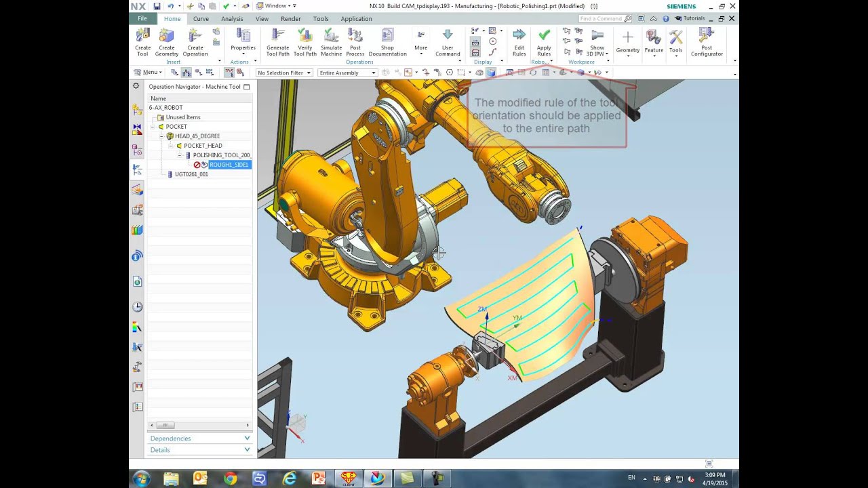Image resolution: width=868 pixels, height=488 pixels.
Task: Expand the Dependencies panel
Action: pos(200,439)
